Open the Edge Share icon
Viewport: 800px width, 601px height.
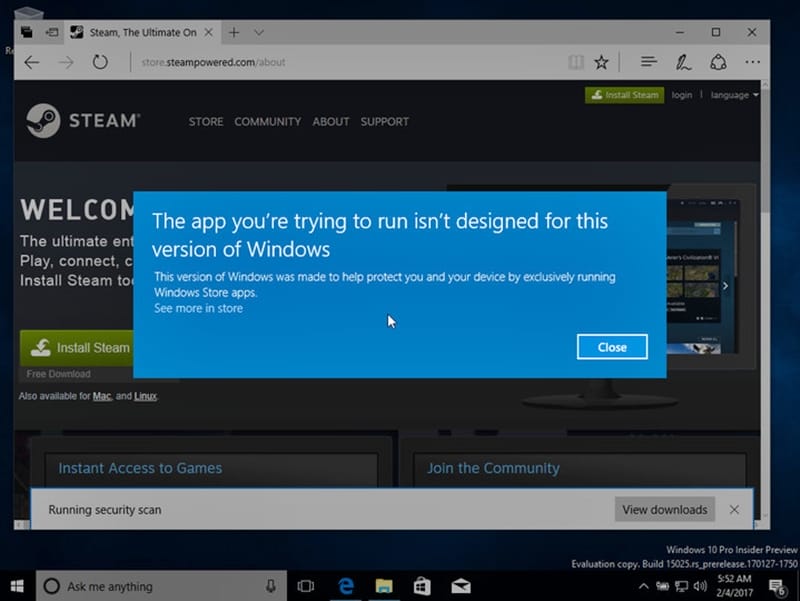point(717,62)
